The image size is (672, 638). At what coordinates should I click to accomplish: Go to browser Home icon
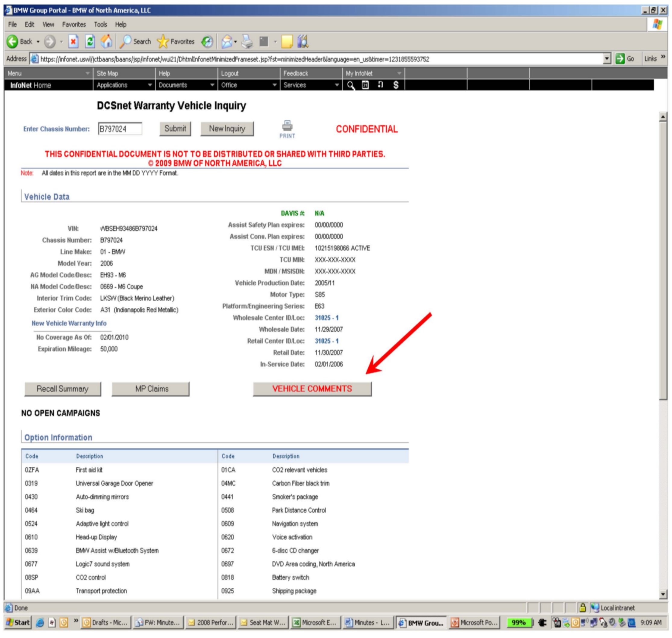point(106,42)
